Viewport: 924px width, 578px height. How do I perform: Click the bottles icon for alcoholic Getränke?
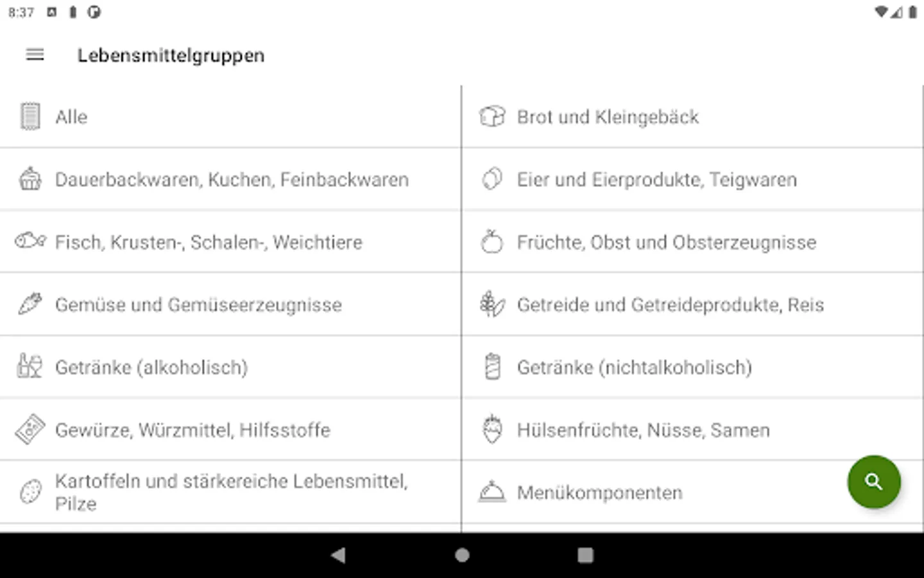pos(30,366)
